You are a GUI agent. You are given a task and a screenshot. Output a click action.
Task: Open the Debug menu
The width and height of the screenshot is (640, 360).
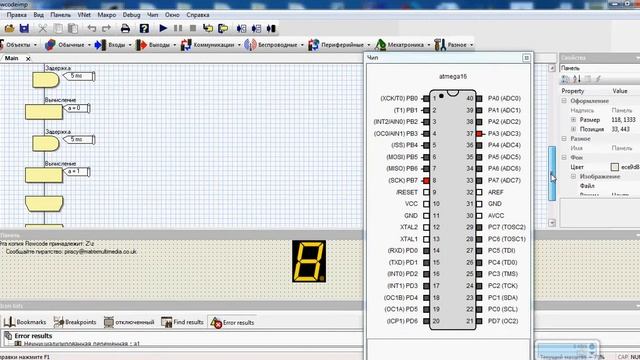[131, 15]
